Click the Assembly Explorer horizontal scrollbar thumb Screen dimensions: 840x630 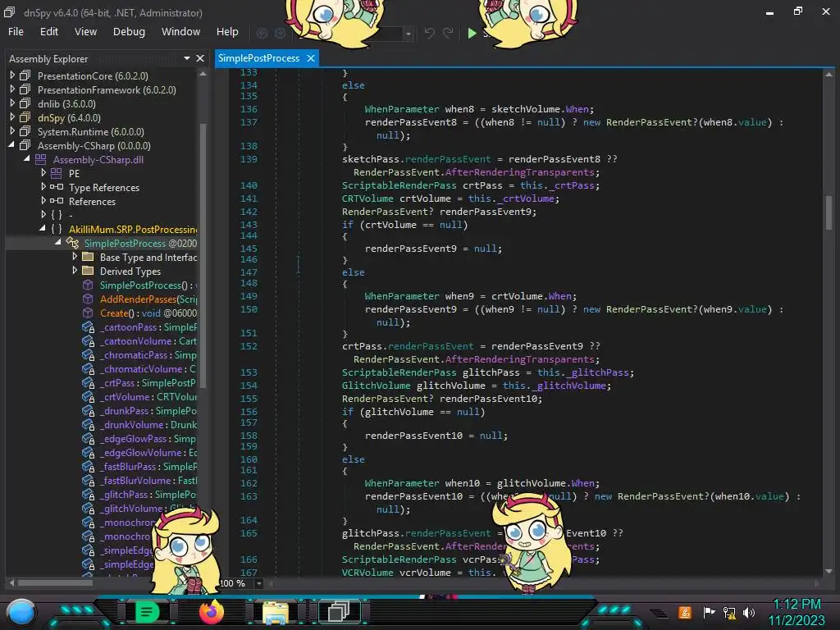tap(55, 582)
